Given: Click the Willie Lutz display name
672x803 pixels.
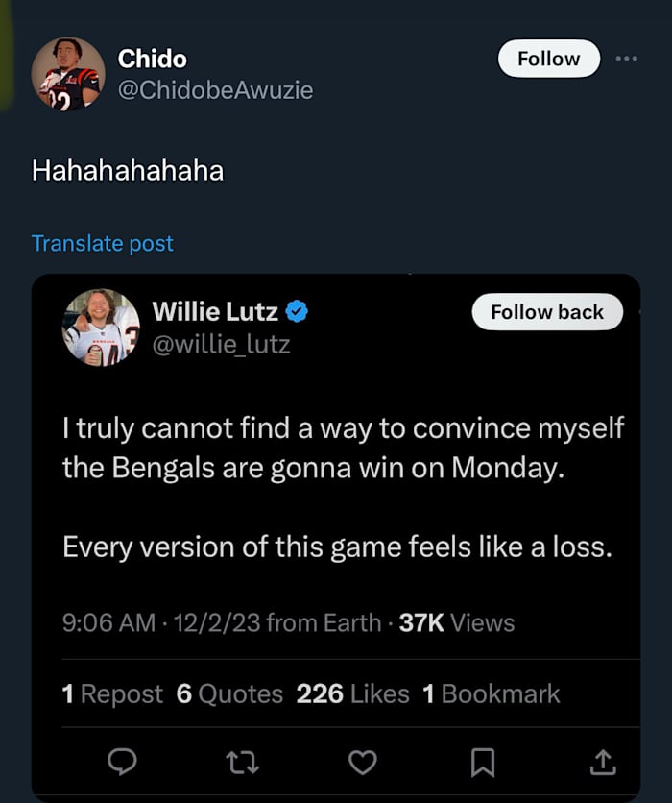Looking at the screenshot, I should click(x=215, y=311).
